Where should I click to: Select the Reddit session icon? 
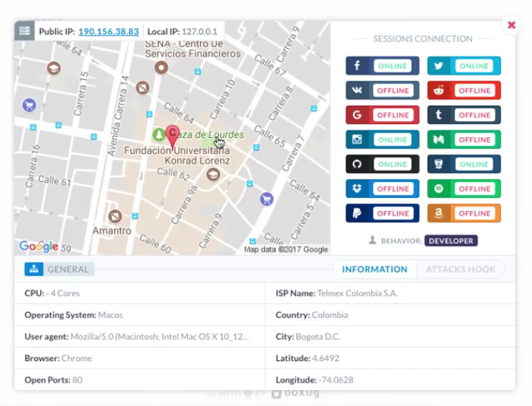pos(439,91)
